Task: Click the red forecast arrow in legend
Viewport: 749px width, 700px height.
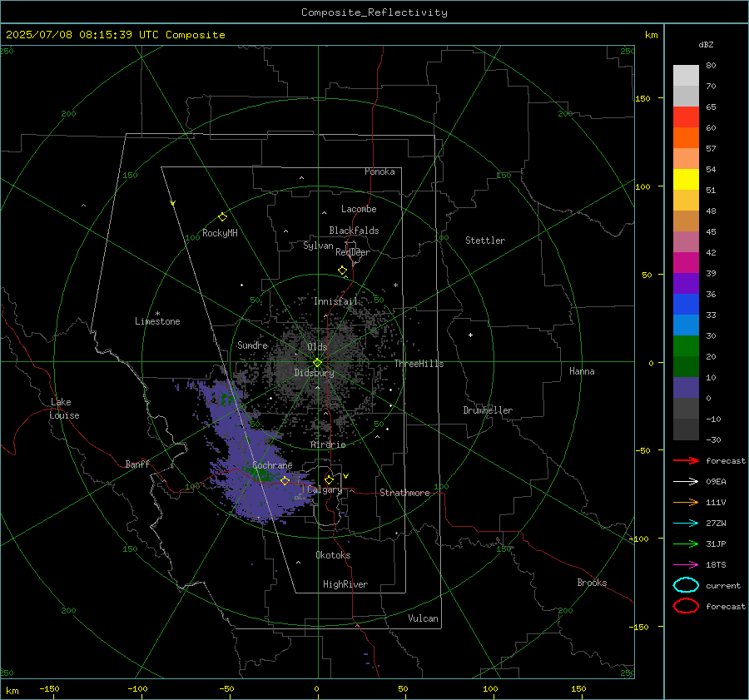Action: click(x=686, y=460)
